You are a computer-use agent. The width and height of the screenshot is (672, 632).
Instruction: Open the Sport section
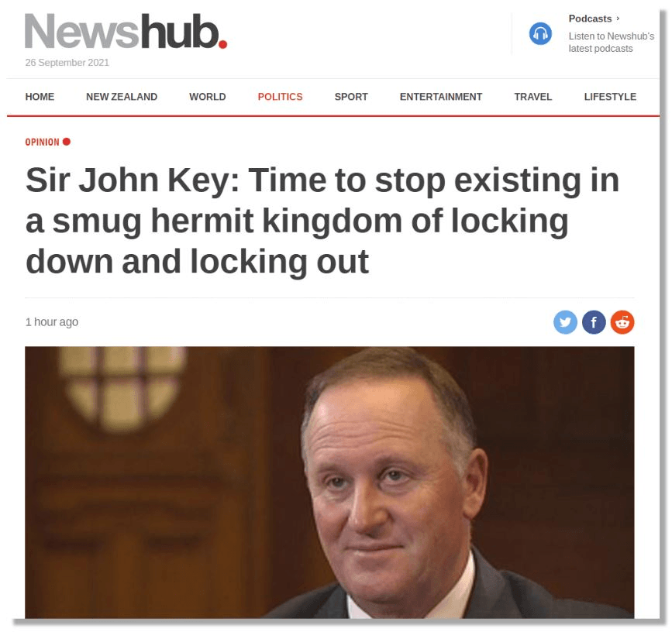pos(351,97)
